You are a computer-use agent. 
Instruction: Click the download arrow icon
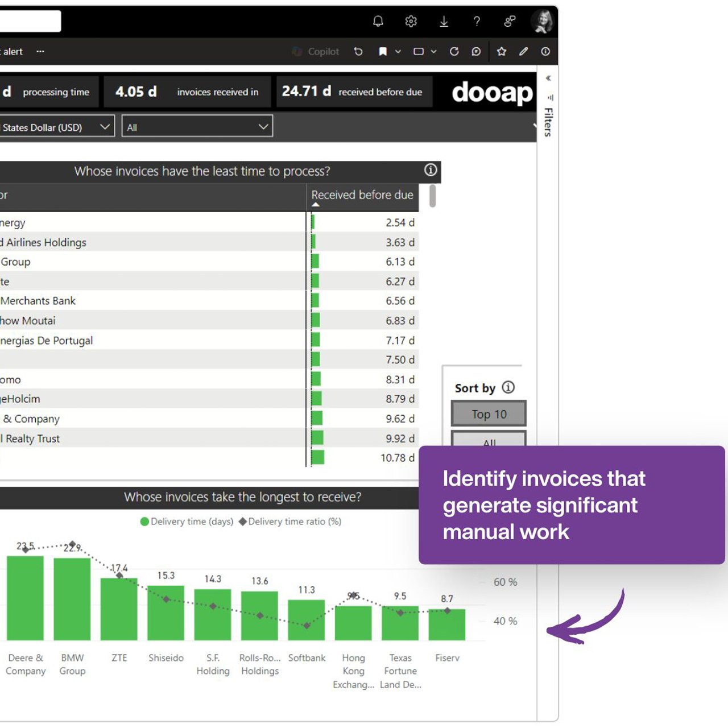[444, 22]
